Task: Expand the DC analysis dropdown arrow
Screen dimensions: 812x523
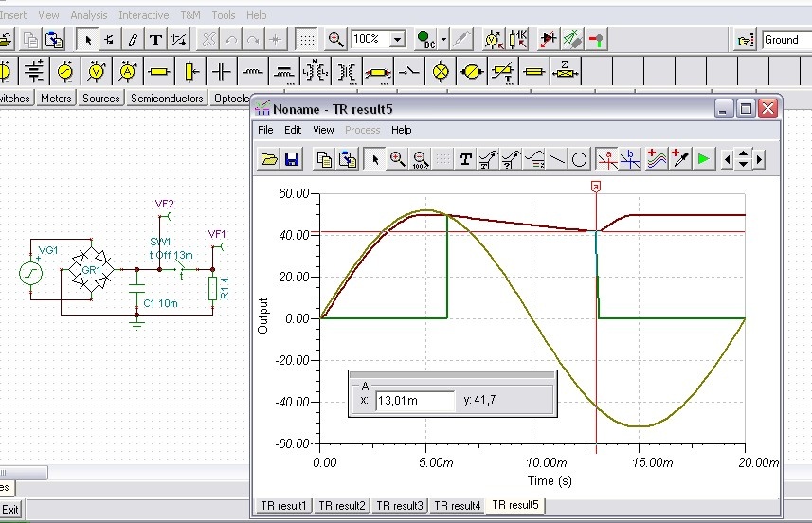Action: [x=443, y=40]
